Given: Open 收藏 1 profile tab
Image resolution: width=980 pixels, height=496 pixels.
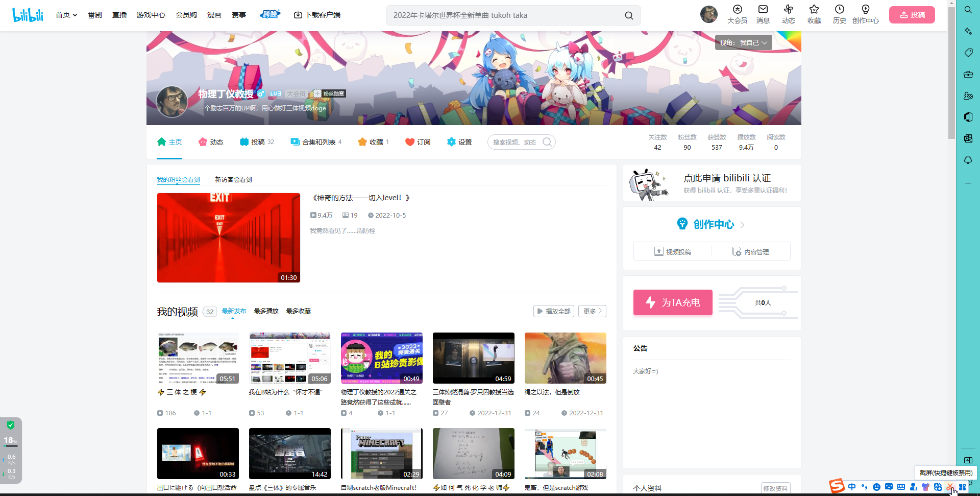Looking at the screenshot, I should pyautogui.click(x=373, y=142).
